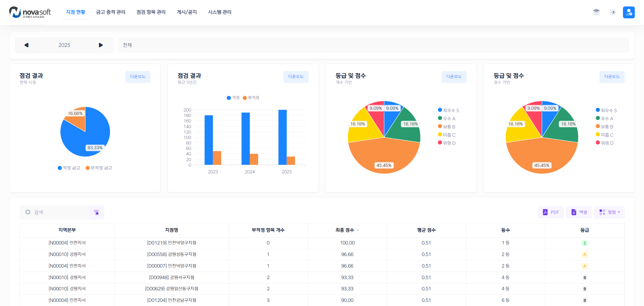Screen dimensions: 644x306
Task: Open the 전체 branch filter dropdown
Action: (373, 45)
